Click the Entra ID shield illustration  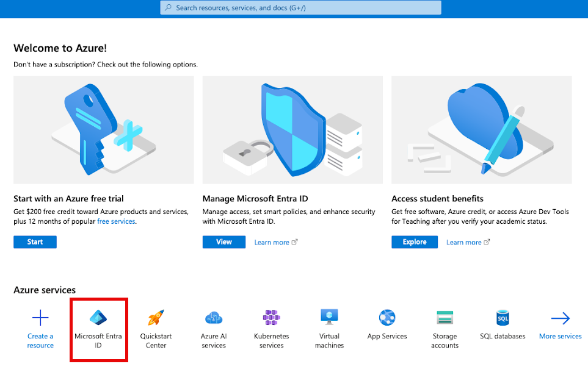click(x=292, y=130)
